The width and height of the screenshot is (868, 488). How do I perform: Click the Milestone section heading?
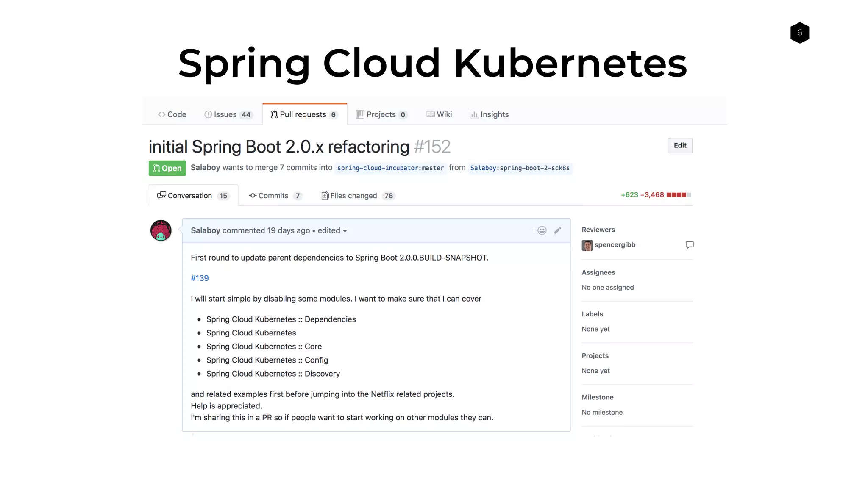coord(598,397)
